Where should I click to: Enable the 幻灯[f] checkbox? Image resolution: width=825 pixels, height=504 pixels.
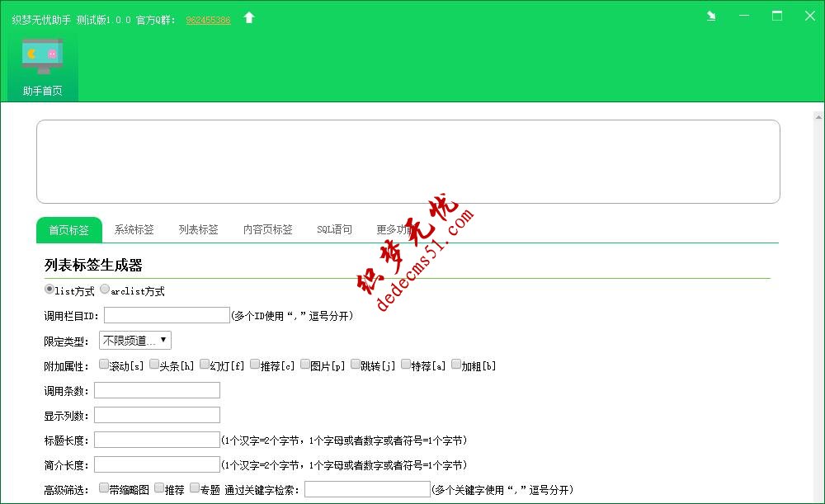(204, 363)
